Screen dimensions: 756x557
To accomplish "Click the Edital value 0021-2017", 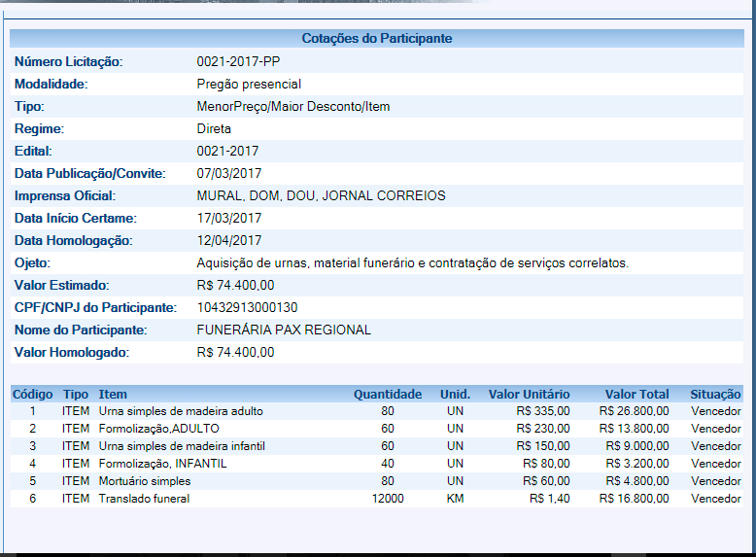I will pos(227,151).
